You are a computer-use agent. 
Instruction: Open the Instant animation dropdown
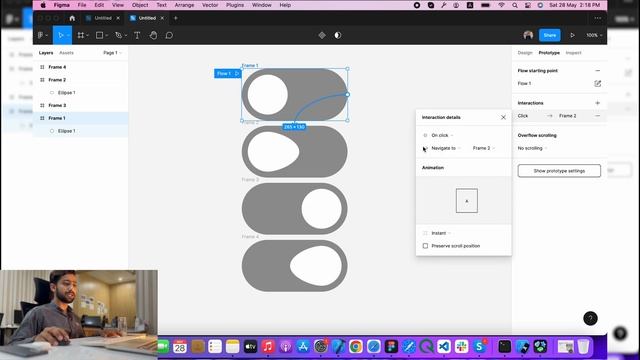[x=441, y=233]
